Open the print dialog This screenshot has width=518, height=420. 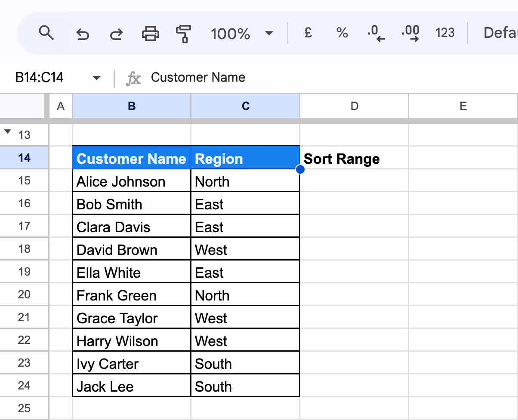150,33
